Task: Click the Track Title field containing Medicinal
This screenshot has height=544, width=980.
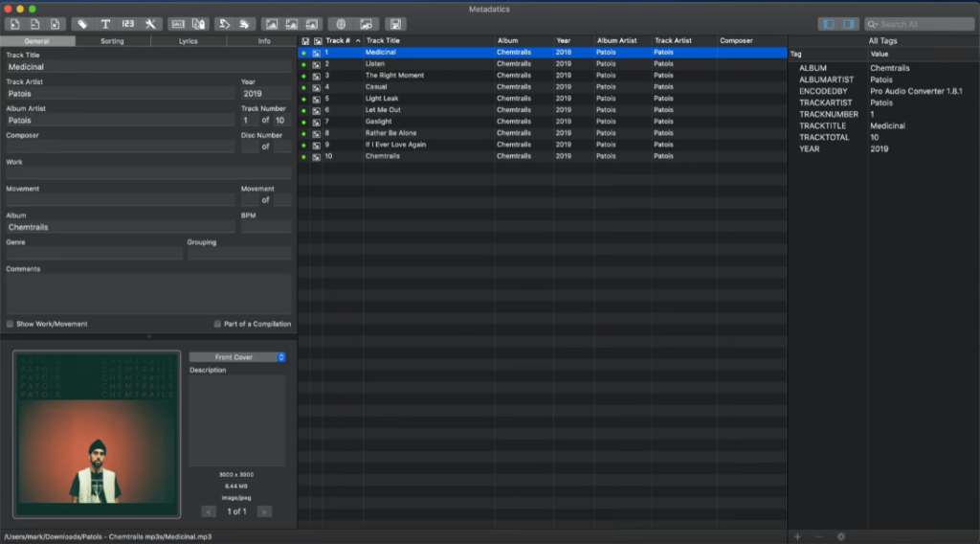Action: point(148,67)
